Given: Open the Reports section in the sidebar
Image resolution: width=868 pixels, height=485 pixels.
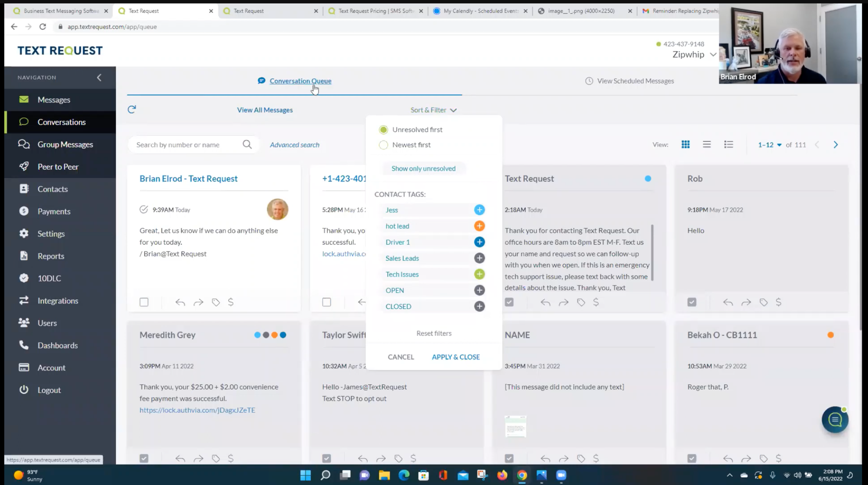Looking at the screenshot, I should pyautogui.click(x=51, y=256).
